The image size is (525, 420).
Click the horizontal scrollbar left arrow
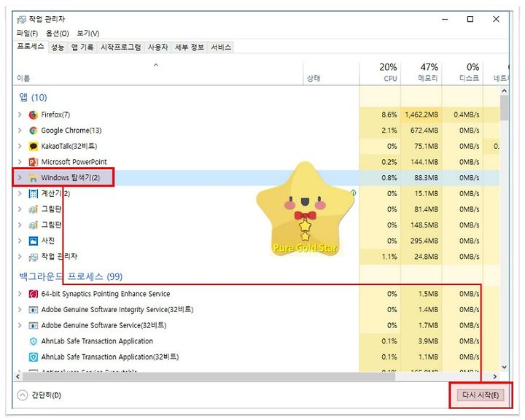pyautogui.click(x=17, y=377)
